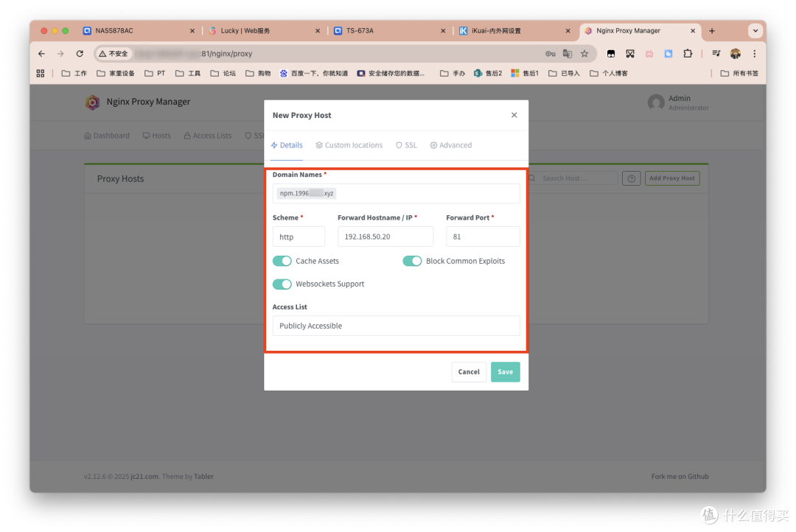Click the Forward Hostname / IP field

385,237
